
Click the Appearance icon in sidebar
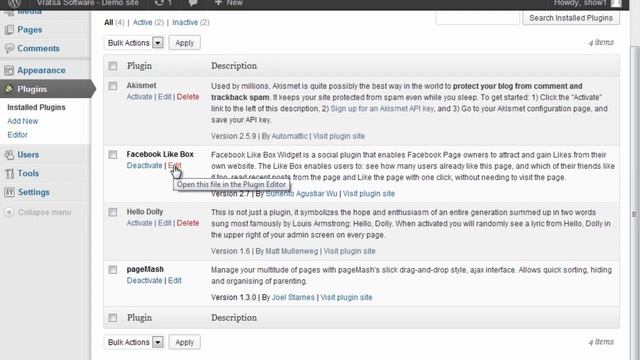point(9,70)
